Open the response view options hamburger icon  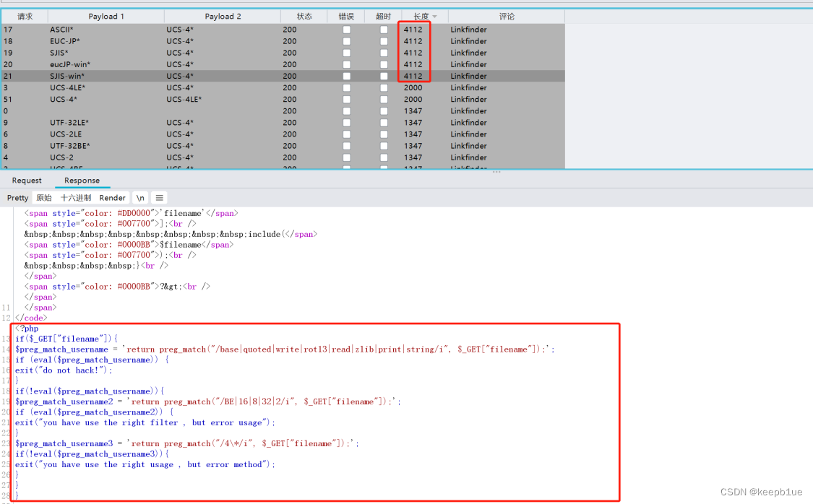[x=158, y=197]
